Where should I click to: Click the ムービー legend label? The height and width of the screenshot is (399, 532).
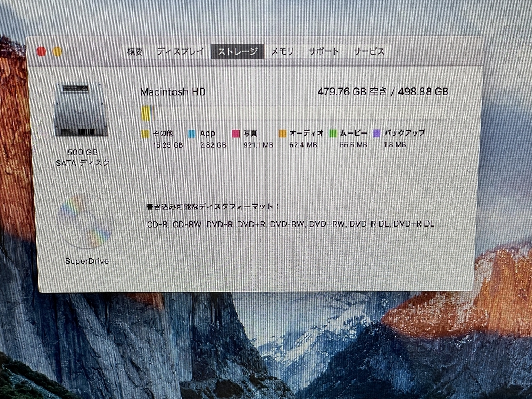point(353,133)
